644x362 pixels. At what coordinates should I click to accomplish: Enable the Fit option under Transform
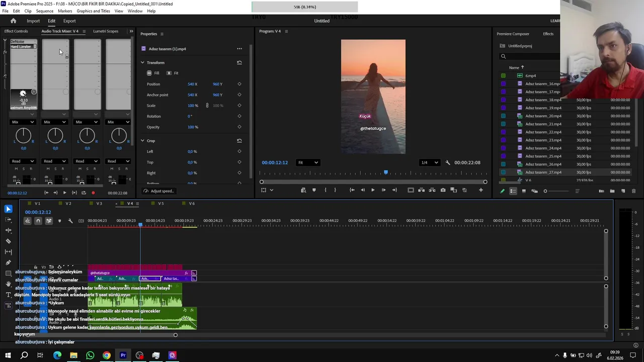(x=173, y=73)
